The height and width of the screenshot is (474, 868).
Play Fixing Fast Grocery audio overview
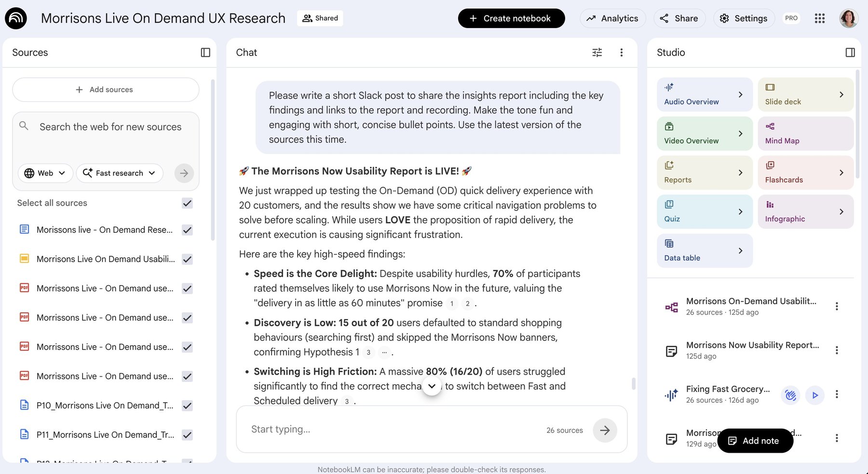(x=815, y=395)
